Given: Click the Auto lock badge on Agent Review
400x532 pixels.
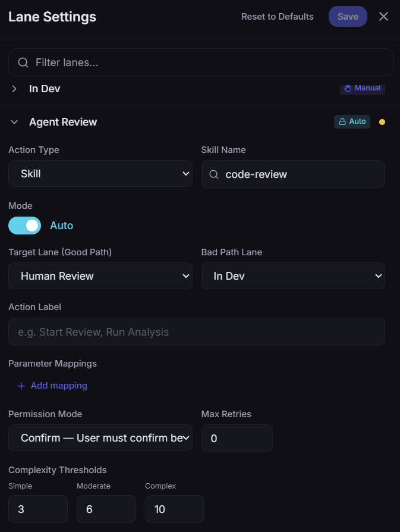Looking at the screenshot, I should [352, 121].
